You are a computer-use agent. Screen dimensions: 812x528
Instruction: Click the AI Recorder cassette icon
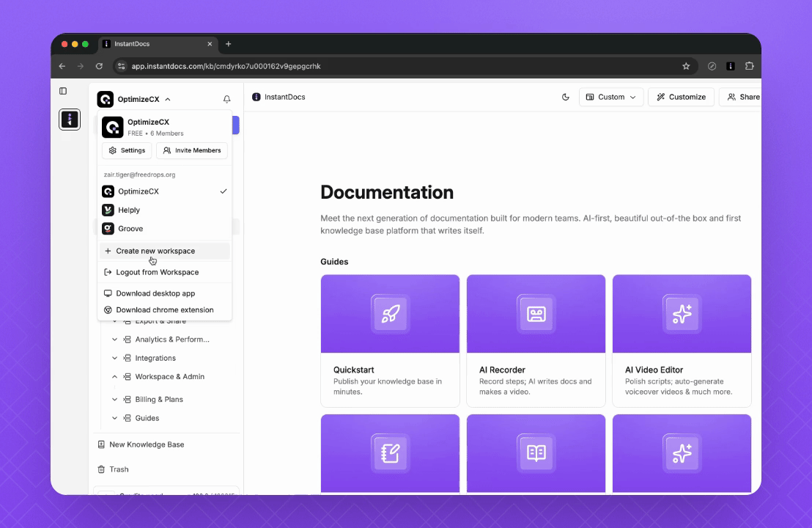pos(536,314)
